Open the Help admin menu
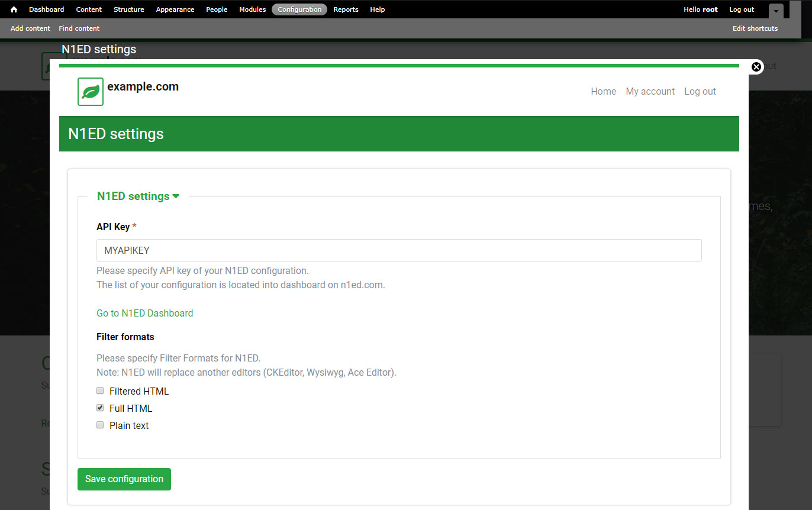Screen dimensions: 812x510 [x=378, y=9]
